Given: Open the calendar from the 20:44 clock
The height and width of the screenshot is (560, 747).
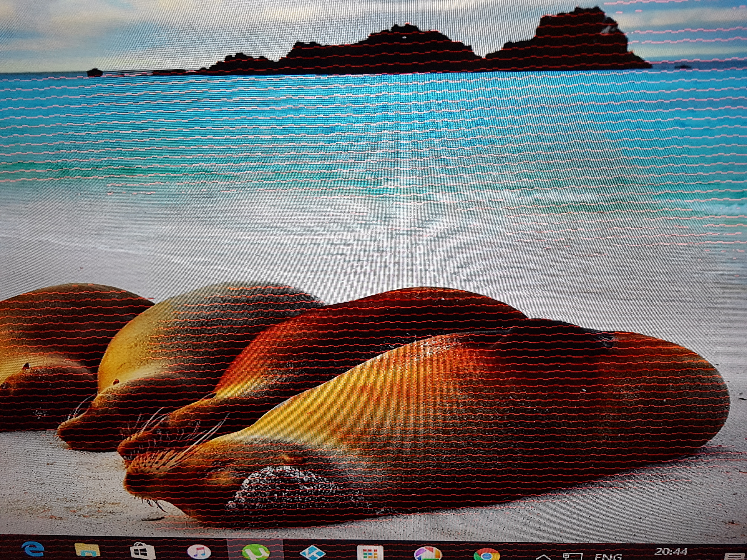Looking at the screenshot, I should [x=671, y=551].
